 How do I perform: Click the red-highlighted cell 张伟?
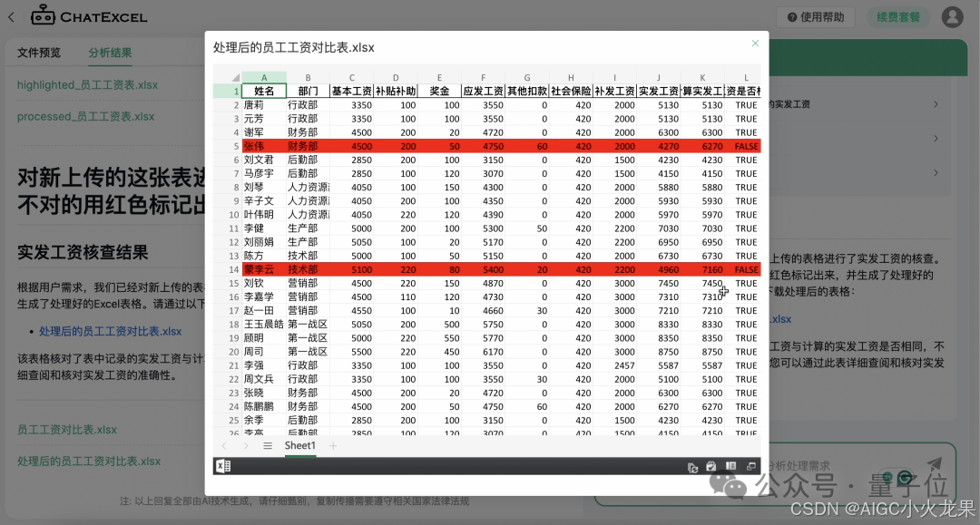264,146
